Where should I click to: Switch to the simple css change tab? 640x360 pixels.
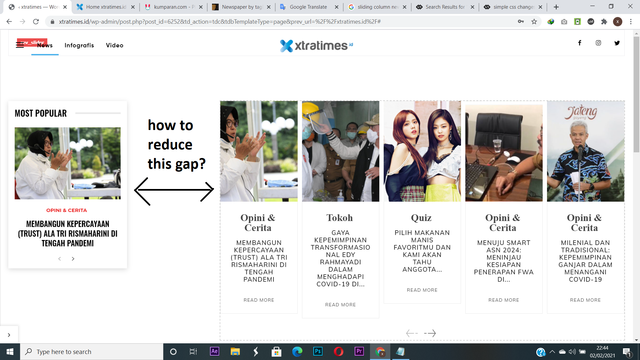(x=513, y=7)
